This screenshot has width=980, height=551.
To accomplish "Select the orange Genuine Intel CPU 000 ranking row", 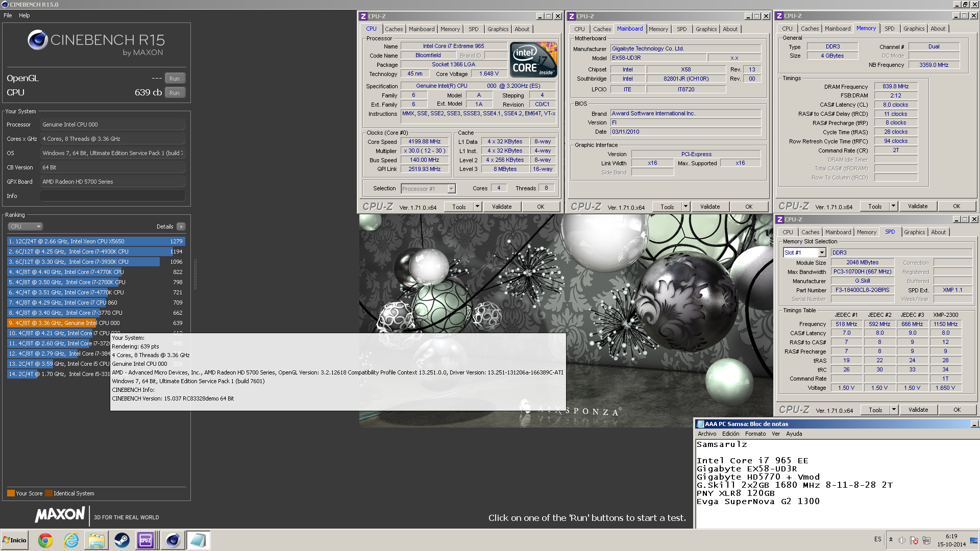I will tap(96, 323).
